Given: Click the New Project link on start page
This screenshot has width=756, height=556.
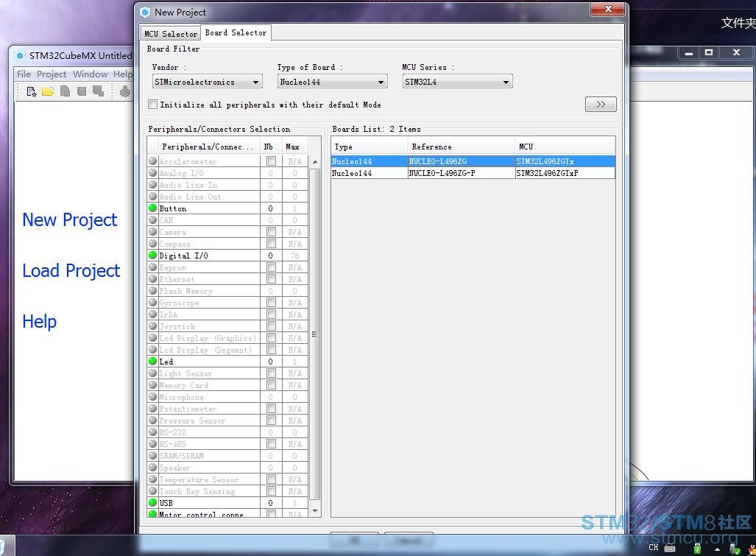Looking at the screenshot, I should pos(69,220).
